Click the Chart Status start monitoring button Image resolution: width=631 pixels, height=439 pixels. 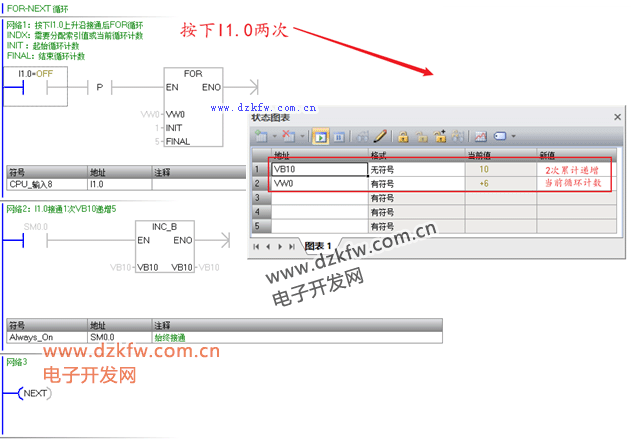click(x=321, y=135)
